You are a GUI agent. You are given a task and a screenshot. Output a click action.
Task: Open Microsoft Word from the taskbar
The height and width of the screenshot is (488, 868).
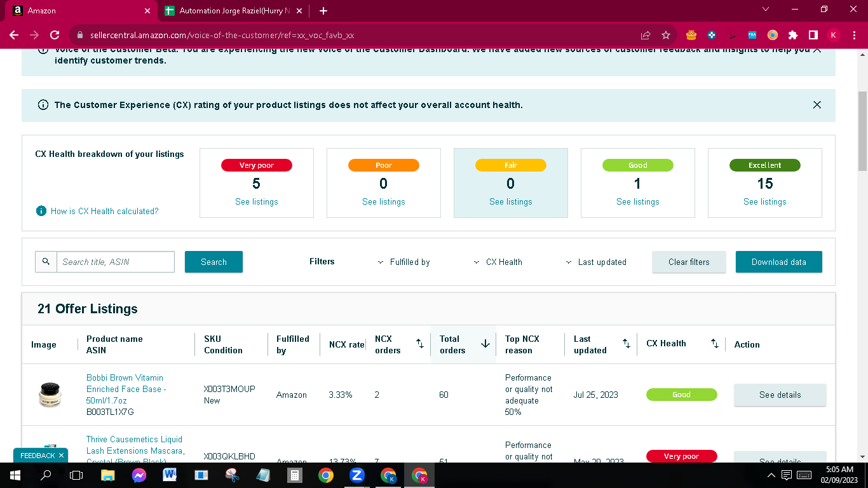170,475
